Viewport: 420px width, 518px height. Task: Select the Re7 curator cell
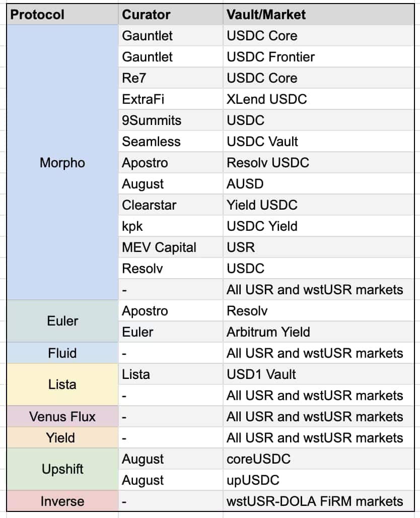click(133, 78)
